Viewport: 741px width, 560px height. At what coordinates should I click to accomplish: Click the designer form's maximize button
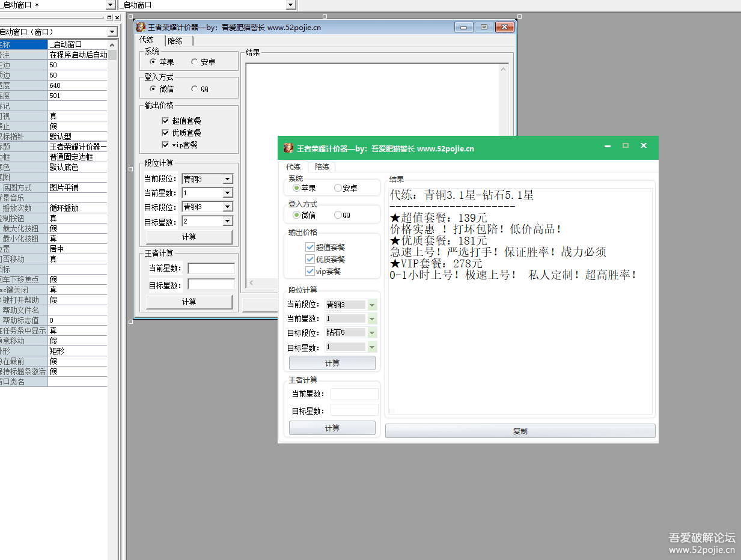click(x=483, y=27)
